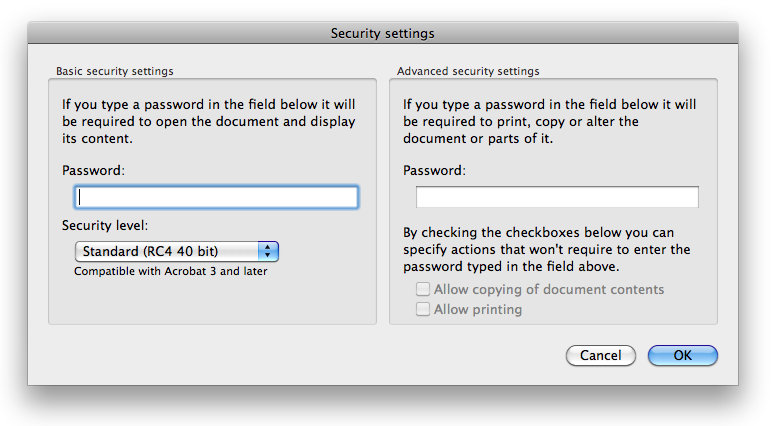772x426 pixels.
Task: Confirm the settings with the OK button
Action: point(682,355)
